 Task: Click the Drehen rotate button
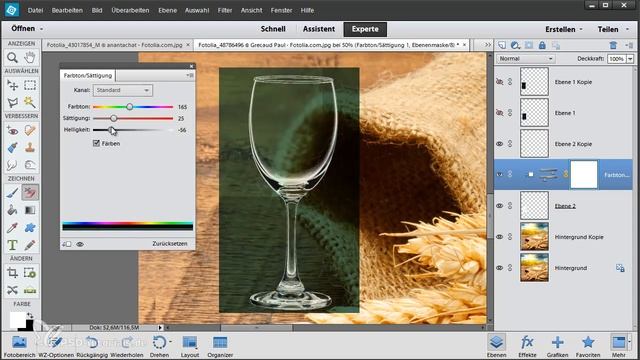coord(159,346)
